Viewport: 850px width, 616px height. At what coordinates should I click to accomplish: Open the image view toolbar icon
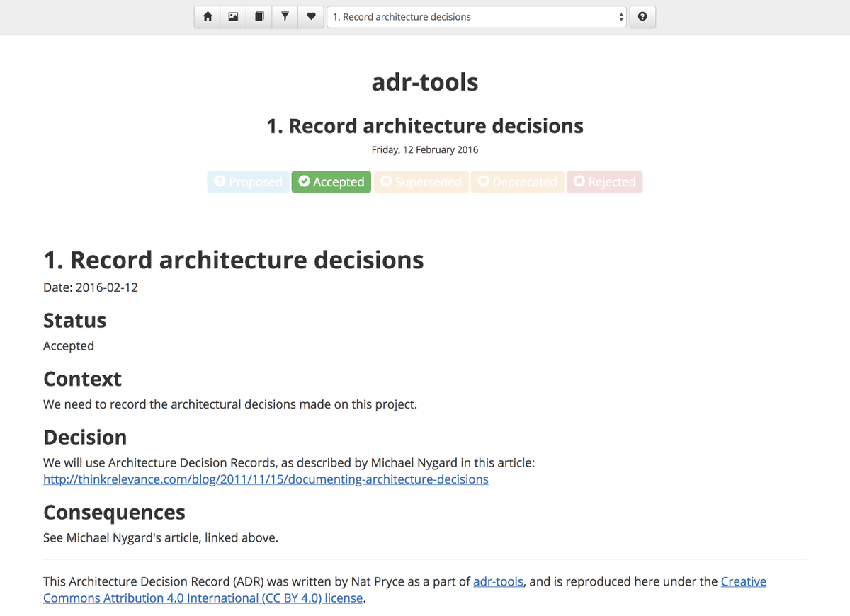click(x=233, y=16)
